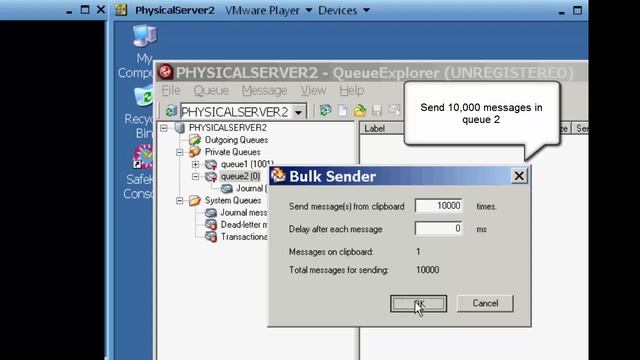
Task: Click the Journal icon under queue2
Action: pyautogui.click(x=227, y=189)
